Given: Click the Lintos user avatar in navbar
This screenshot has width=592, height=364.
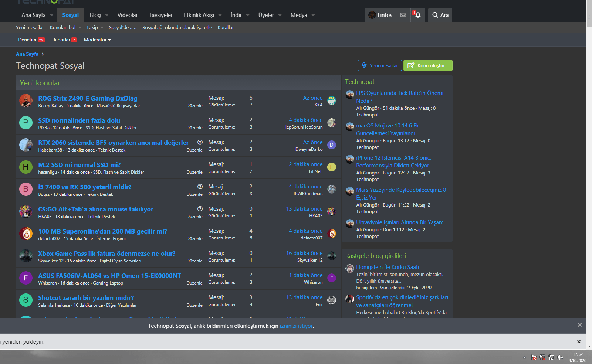Looking at the screenshot, I should (x=372, y=15).
